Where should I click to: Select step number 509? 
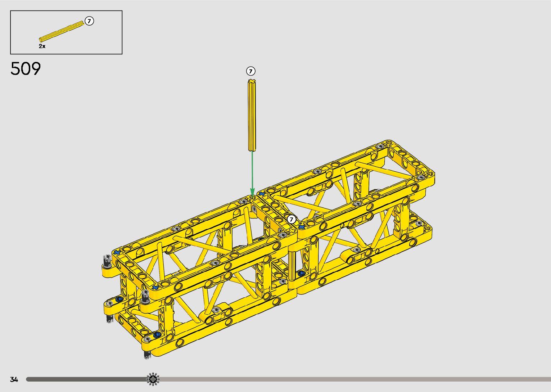tap(26, 68)
